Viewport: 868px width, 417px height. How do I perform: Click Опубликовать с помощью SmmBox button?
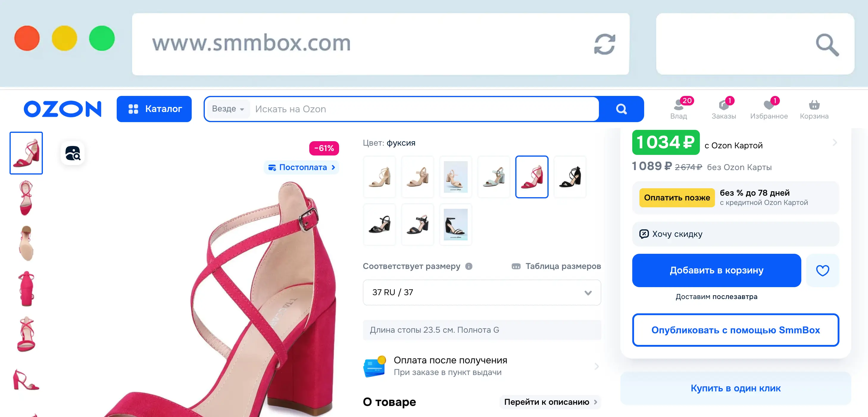[735, 330]
